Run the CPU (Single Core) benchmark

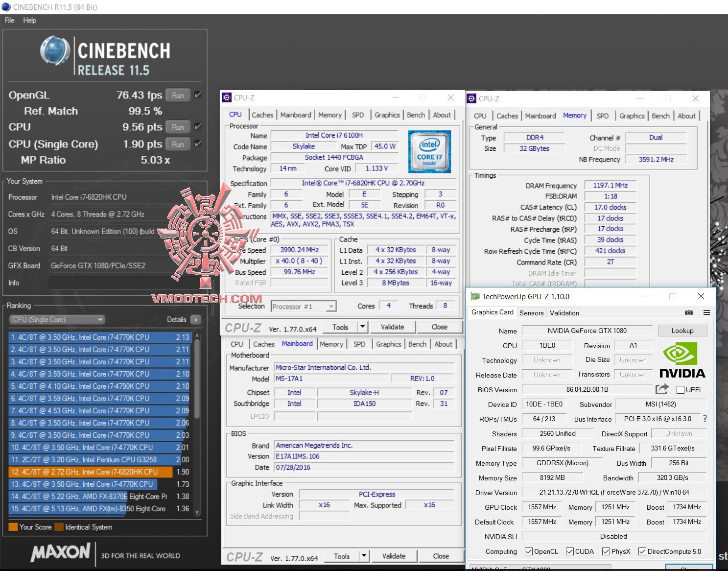point(178,144)
